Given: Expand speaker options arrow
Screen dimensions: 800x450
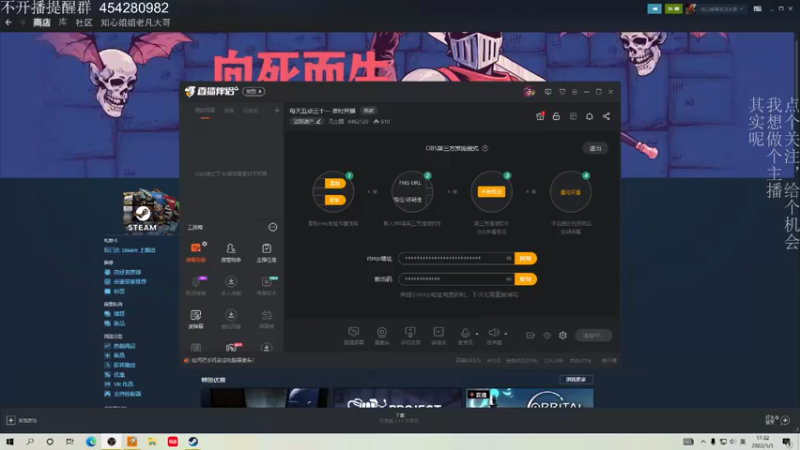Looking at the screenshot, I should 506,334.
